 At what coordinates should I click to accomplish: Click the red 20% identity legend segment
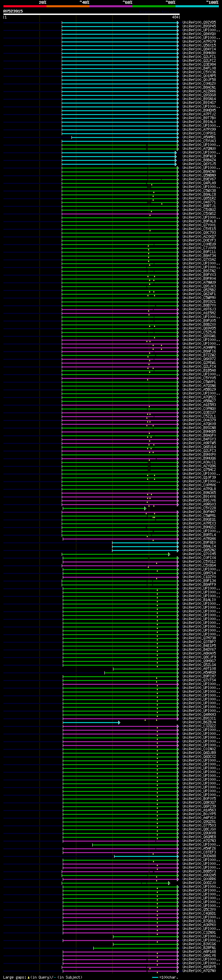(x=25, y=6)
